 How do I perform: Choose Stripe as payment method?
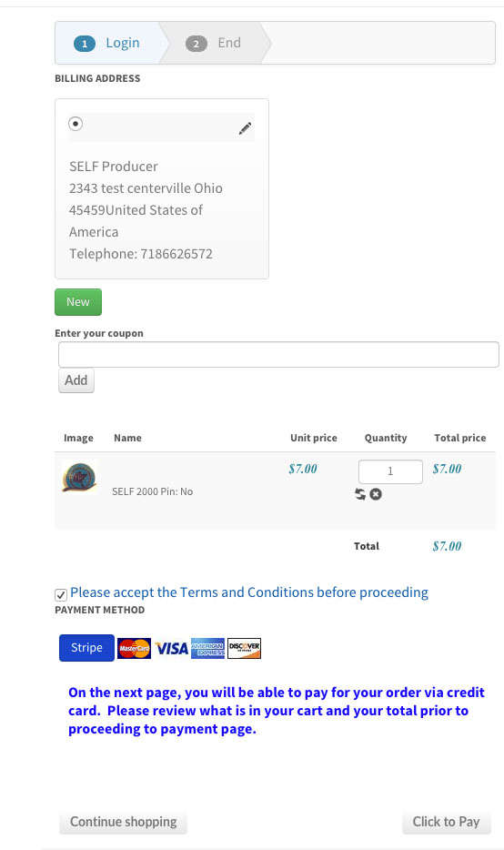click(86, 648)
